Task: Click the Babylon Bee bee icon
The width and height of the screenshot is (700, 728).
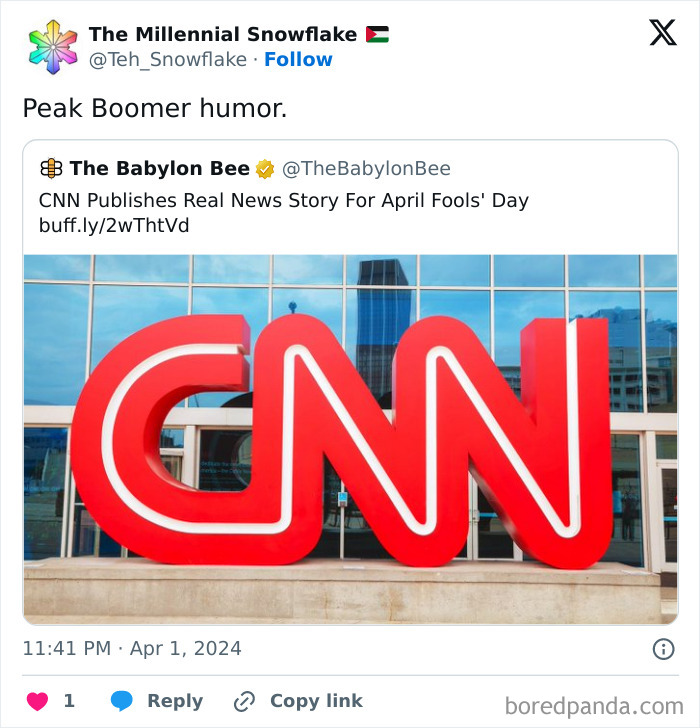Action: [51, 169]
